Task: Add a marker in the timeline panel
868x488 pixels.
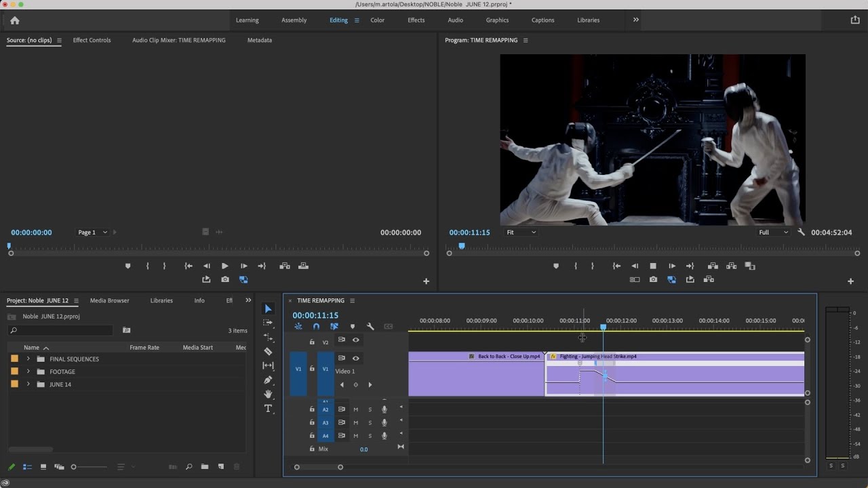Action: [x=352, y=327]
